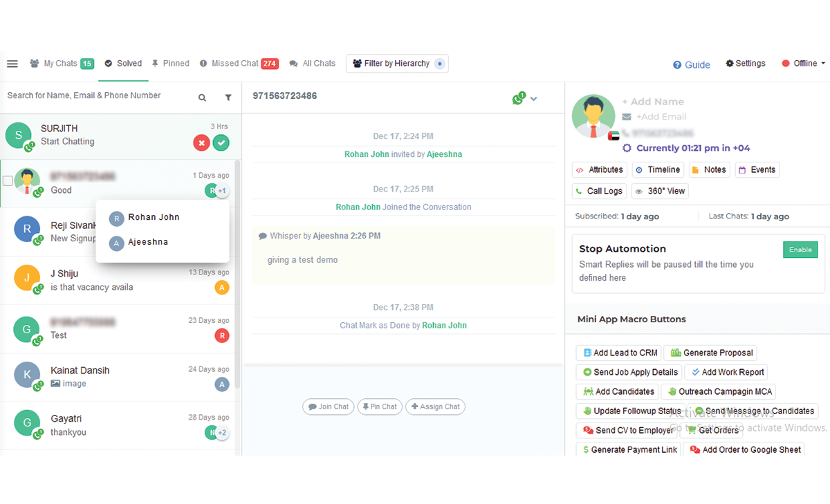Open the Notes panel for this contact
Screen dimensions: 830x504
[709, 169]
